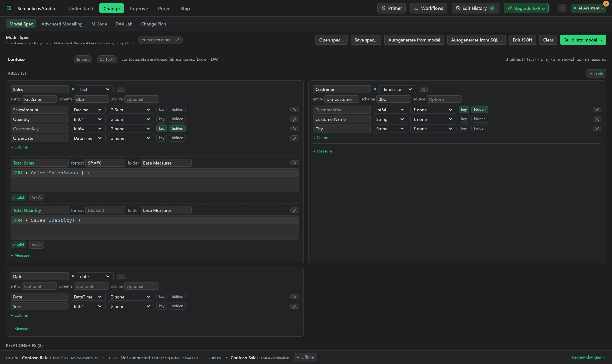Click the Total Quantity DAX expression editor
This screenshot has height=364, width=612.
click(x=155, y=227)
